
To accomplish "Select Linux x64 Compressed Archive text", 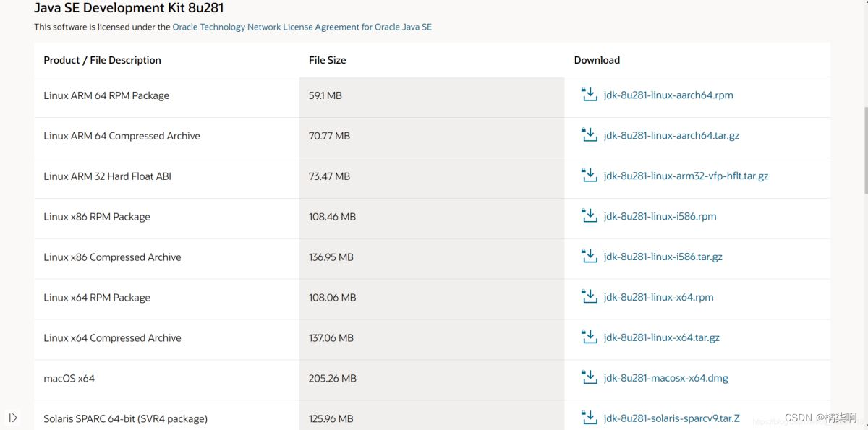I will [x=112, y=338].
